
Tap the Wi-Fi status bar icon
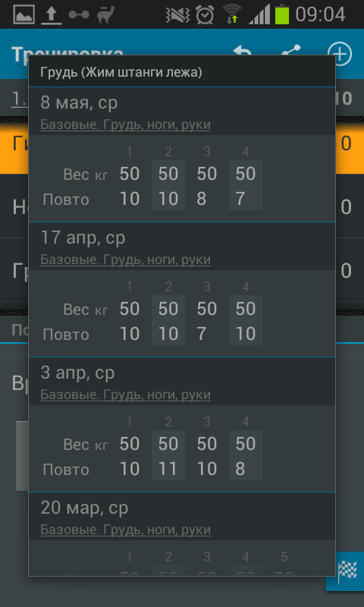coord(232,14)
